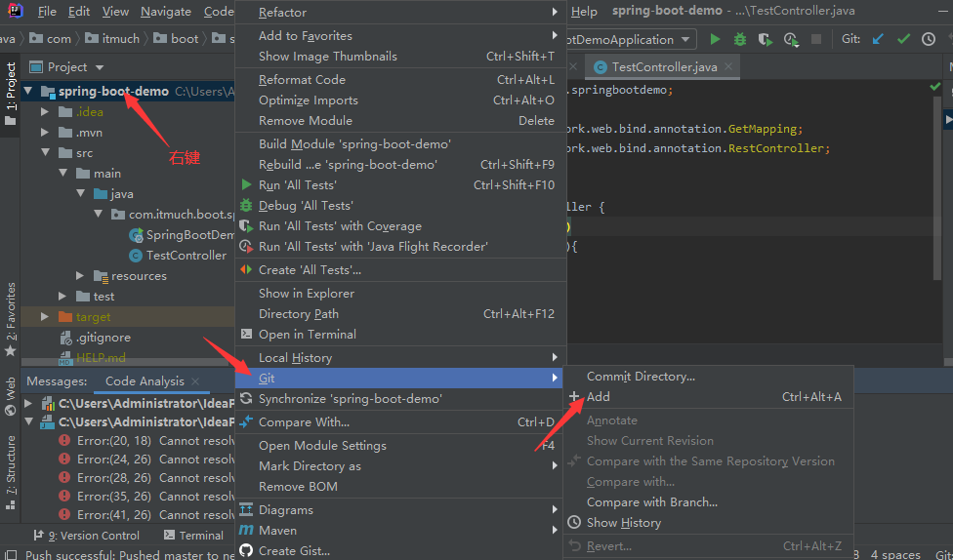
Task: Open Git history clock icon in toolbar
Action: [x=928, y=39]
